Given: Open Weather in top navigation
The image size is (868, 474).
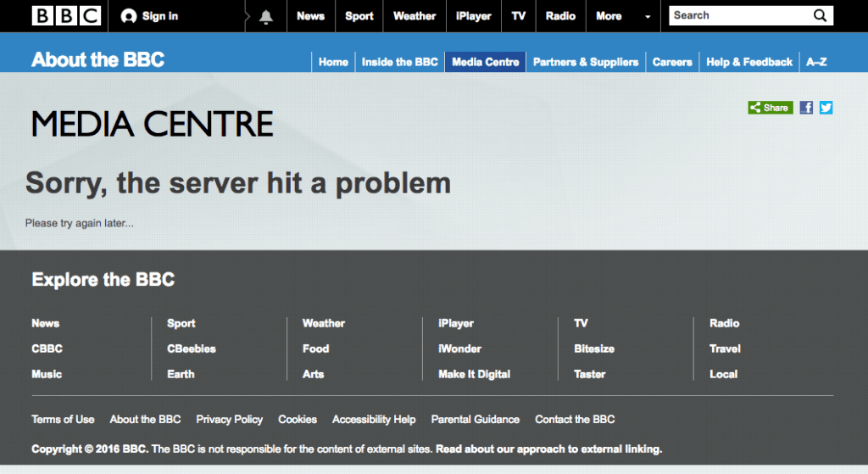Looking at the screenshot, I should coord(415,16).
